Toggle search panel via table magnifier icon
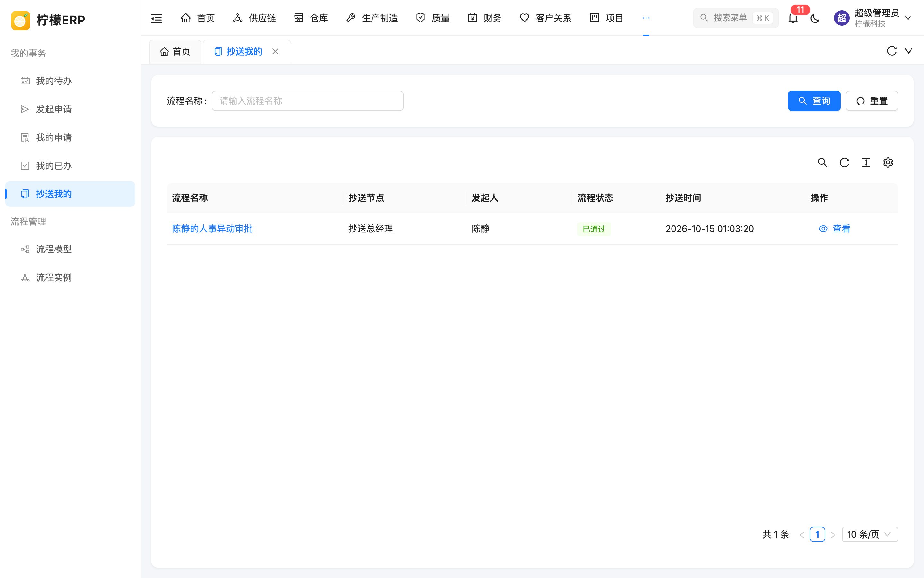The image size is (924, 578). [x=822, y=162]
